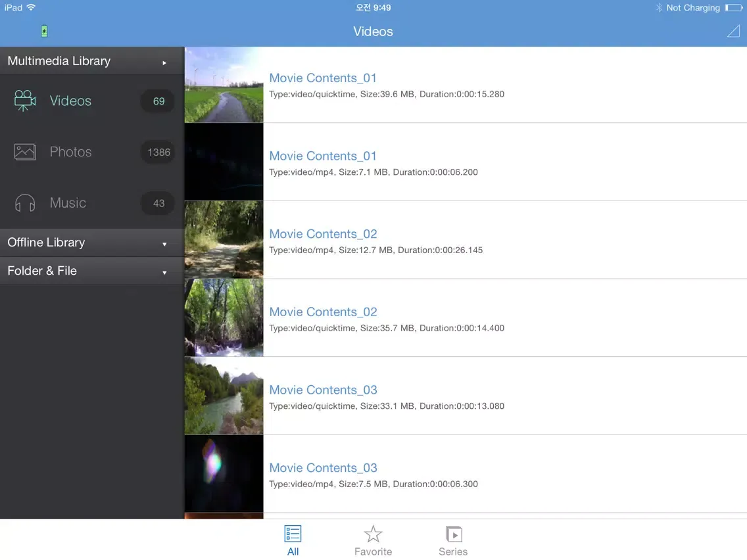Screen dimensions: 747x560
Task: Select details line 'Size:7.5 MB, Duration:0:00:06.300'
Action: click(x=408, y=485)
